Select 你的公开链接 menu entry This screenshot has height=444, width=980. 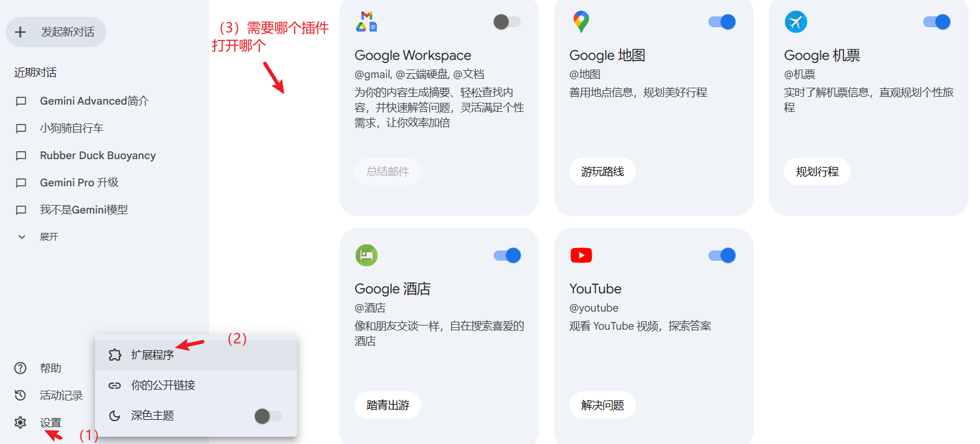[x=196, y=385]
